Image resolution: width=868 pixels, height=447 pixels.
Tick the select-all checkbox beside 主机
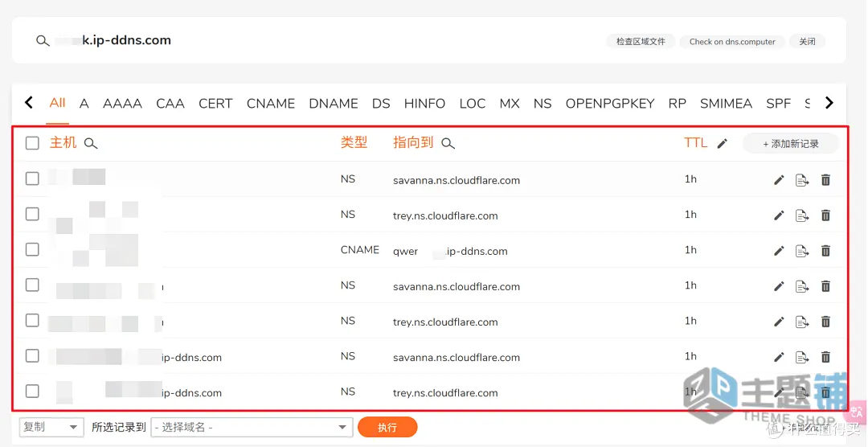(32, 143)
